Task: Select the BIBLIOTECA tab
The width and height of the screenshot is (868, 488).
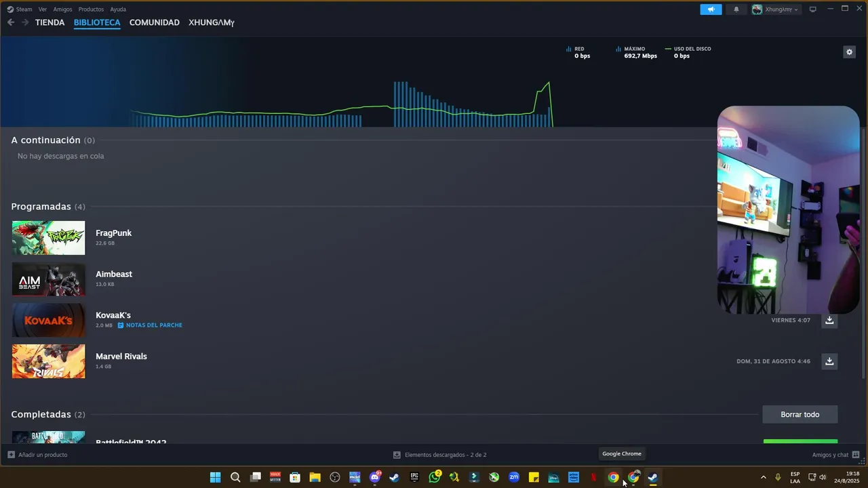Action: [x=97, y=22]
